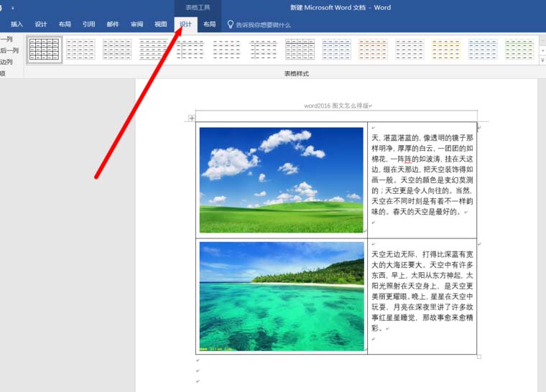Apply the selected plain grid table style

point(45,50)
